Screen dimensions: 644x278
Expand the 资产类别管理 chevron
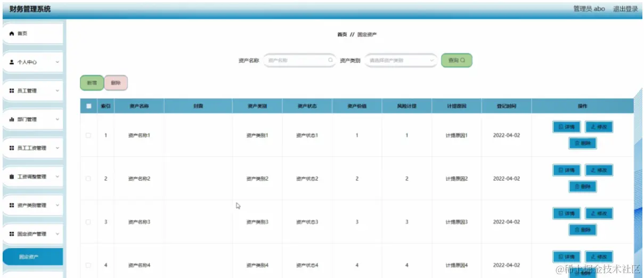(x=58, y=206)
